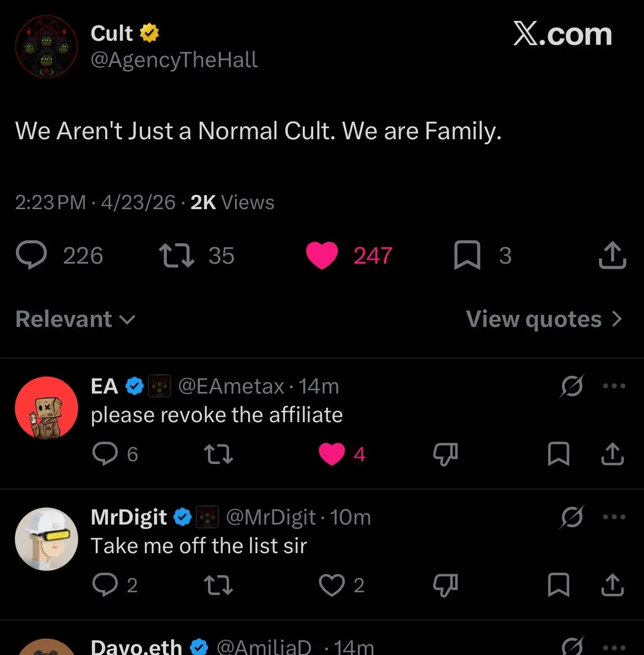Tap the @AgencyTheHall handle
Viewport: 644px width, 655px height.
(174, 60)
